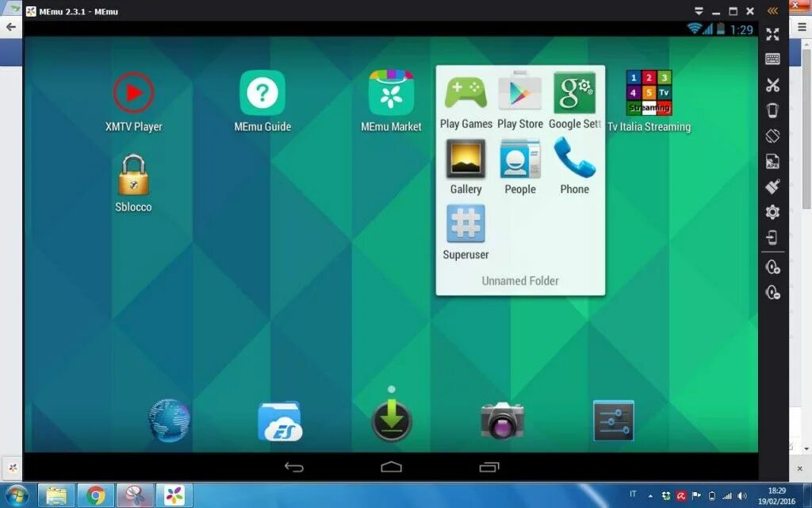Rotate the emulator screen
This screenshot has width=812, height=508.
772,136
